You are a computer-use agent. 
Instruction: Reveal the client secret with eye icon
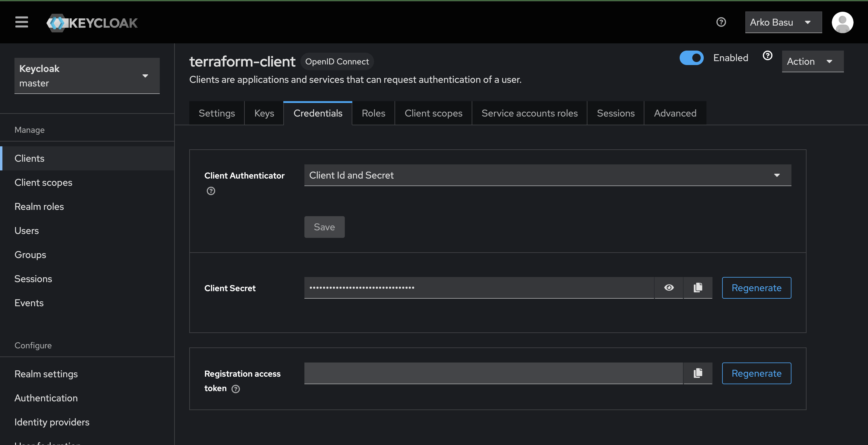(669, 288)
